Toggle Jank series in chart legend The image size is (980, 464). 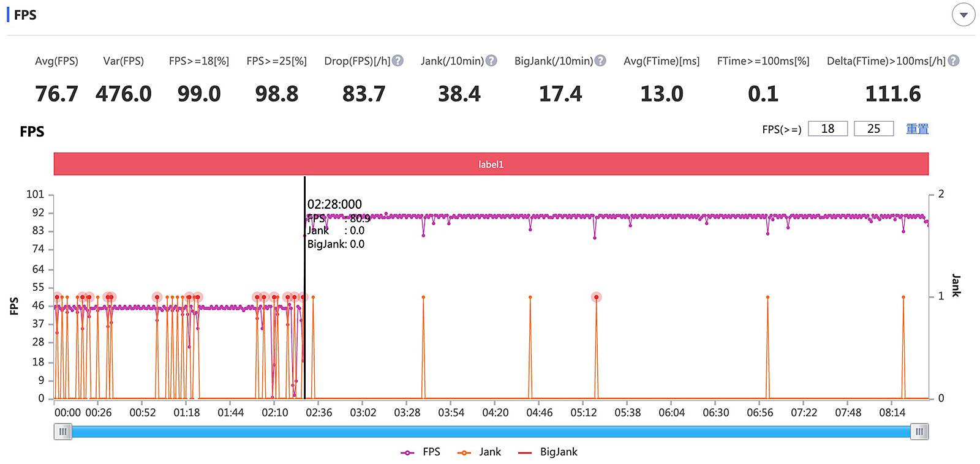click(480, 452)
